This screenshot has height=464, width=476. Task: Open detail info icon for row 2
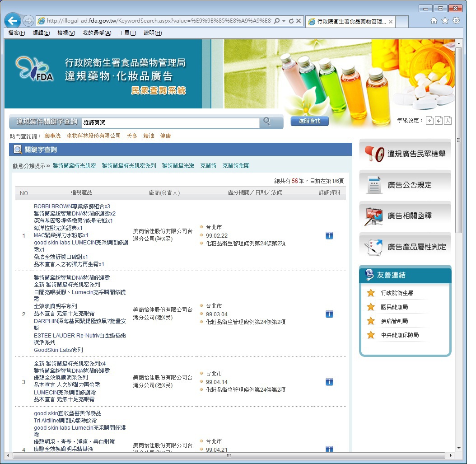[x=329, y=314]
